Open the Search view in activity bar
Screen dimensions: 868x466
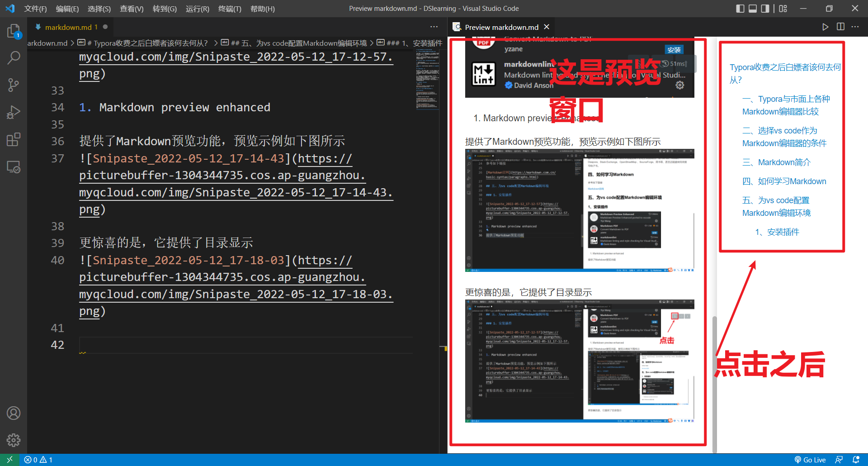point(14,57)
